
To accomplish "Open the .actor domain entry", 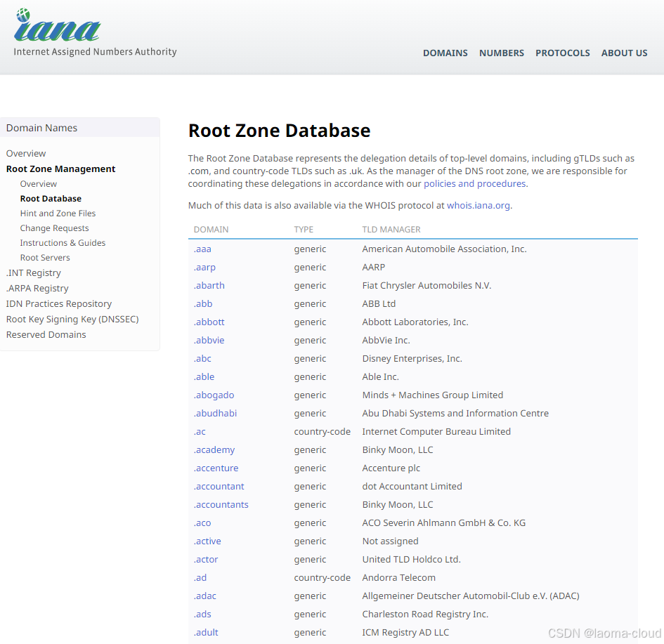I will (206, 560).
